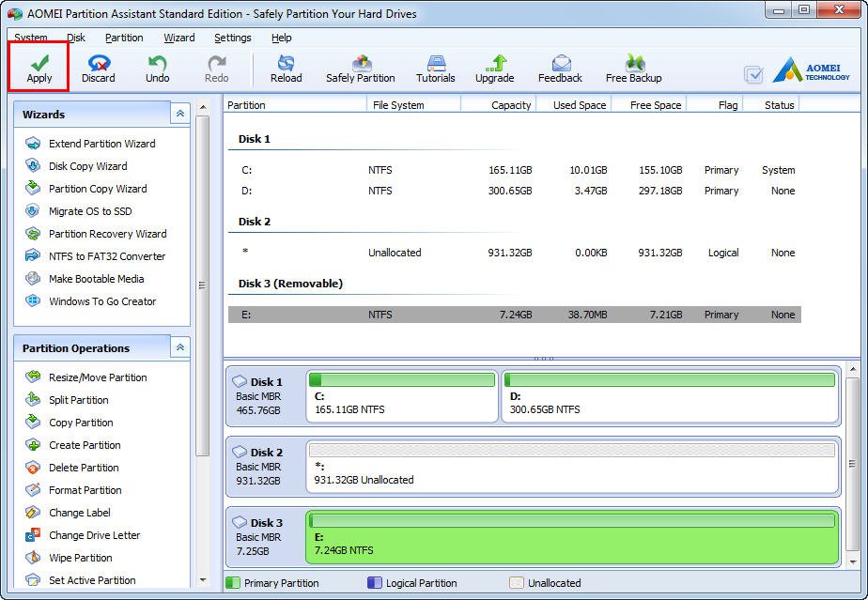Send feedback using the Feedback icon

(560, 67)
